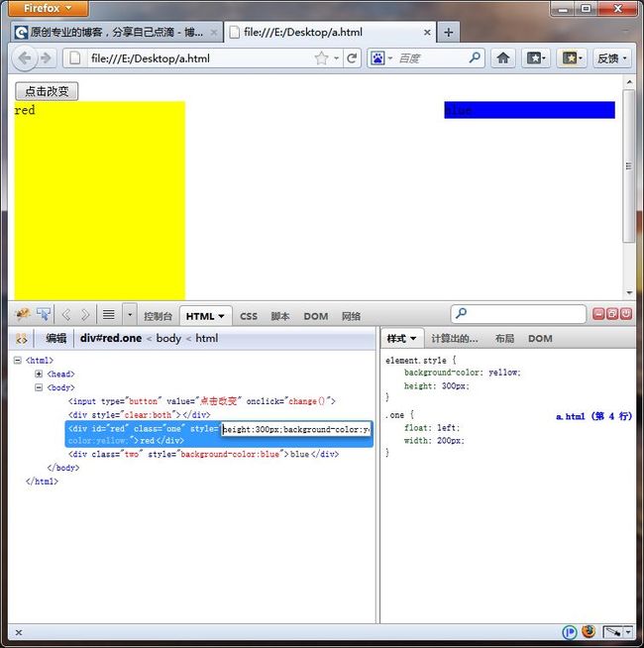Go to the home page

(x=502, y=58)
